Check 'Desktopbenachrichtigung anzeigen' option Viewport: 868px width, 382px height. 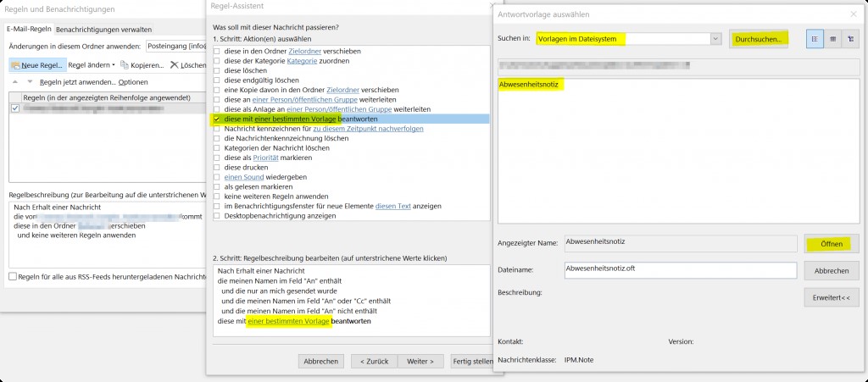coord(218,216)
